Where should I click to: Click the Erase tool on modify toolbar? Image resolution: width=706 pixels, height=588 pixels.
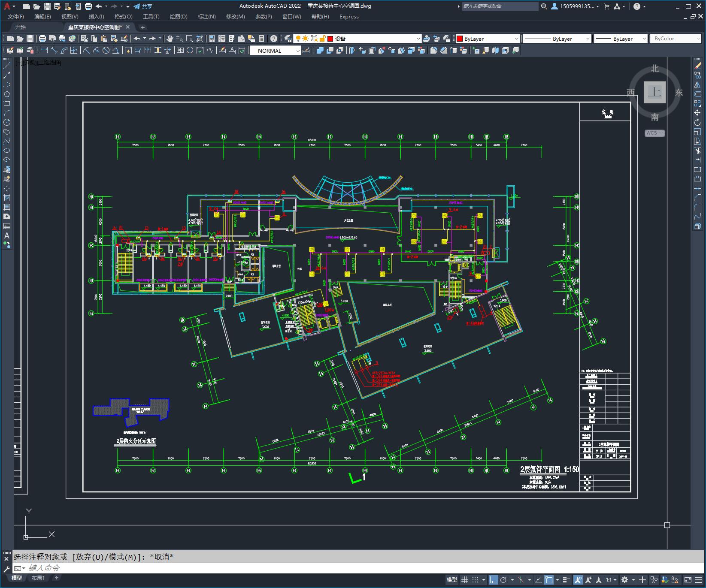697,66
